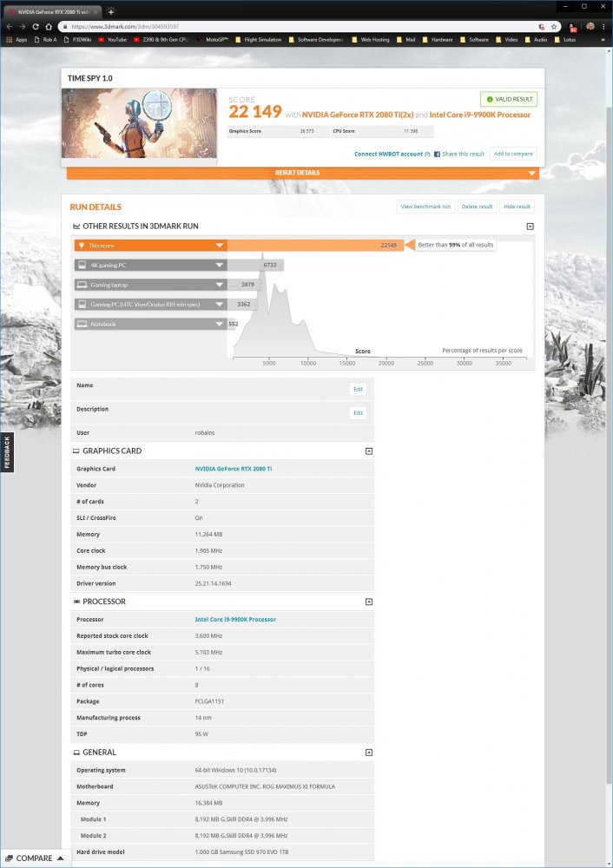The width and height of the screenshot is (613, 868).
Task: Open P3DWiki bookmark
Action: (x=77, y=40)
